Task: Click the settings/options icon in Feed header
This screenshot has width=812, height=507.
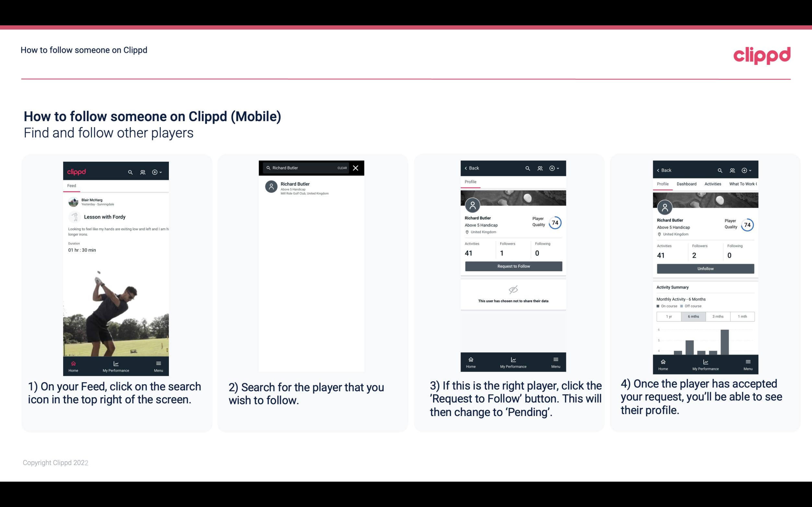Action: point(155,171)
